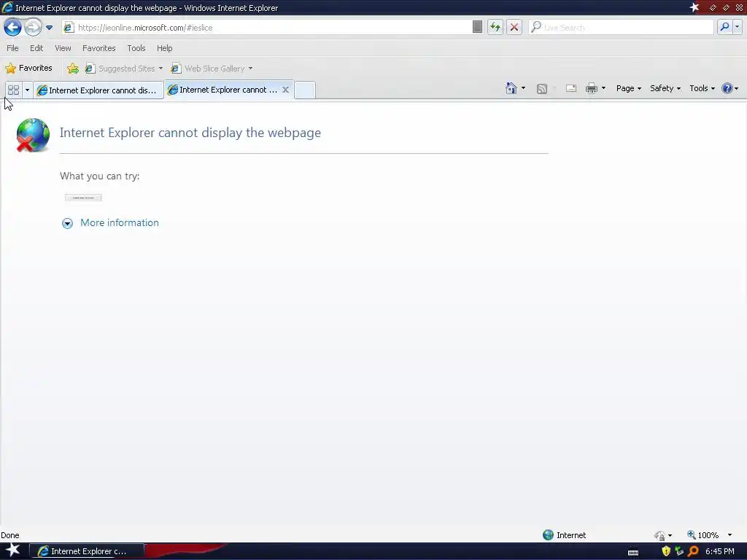
Task: Click the Internet Explorer taskbar button
Action: [87, 551]
